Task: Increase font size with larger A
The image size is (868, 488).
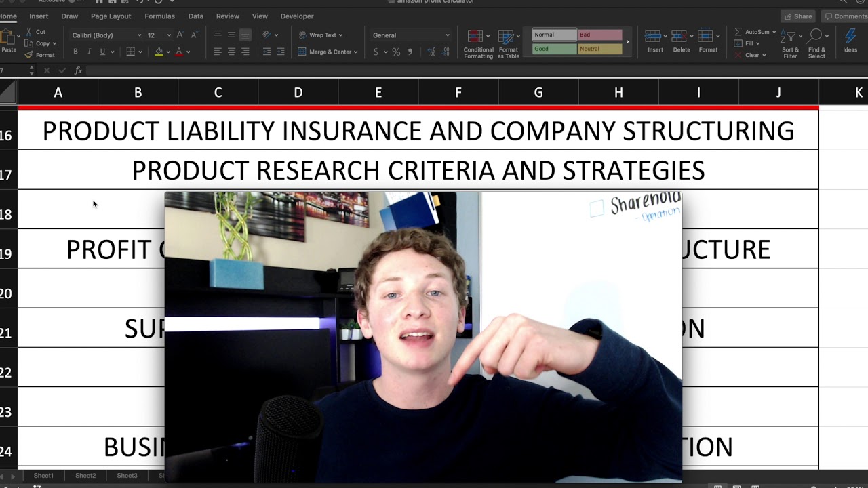Action: 180,35
